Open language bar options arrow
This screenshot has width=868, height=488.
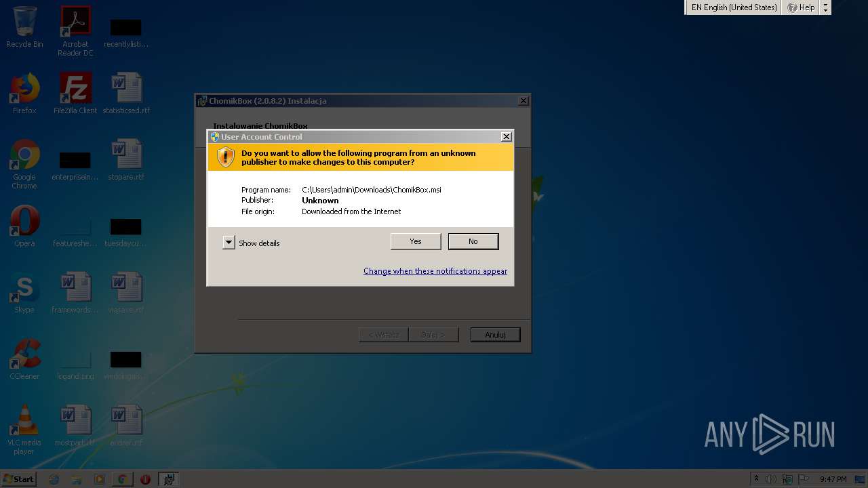[825, 7]
